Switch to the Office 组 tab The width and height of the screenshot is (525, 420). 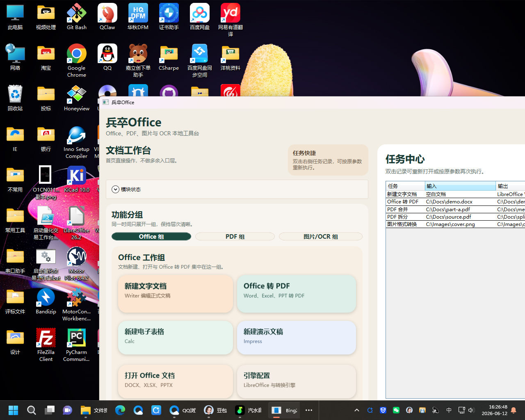(x=151, y=237)
